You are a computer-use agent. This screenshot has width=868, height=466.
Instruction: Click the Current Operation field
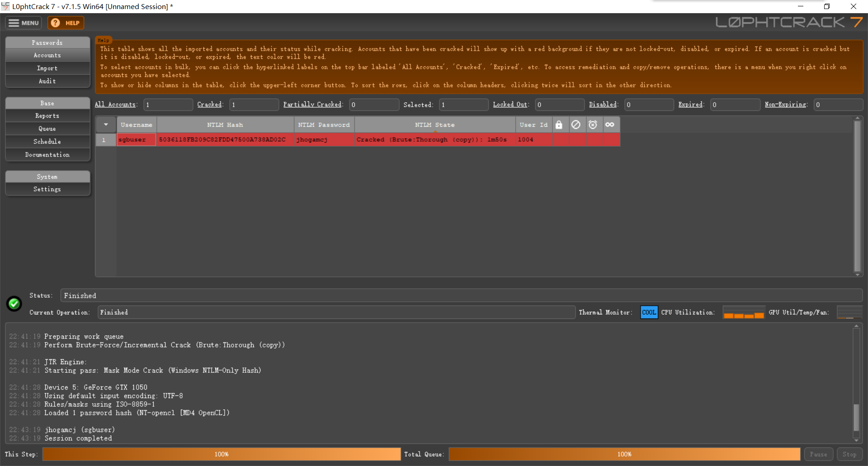click(336, 312)
